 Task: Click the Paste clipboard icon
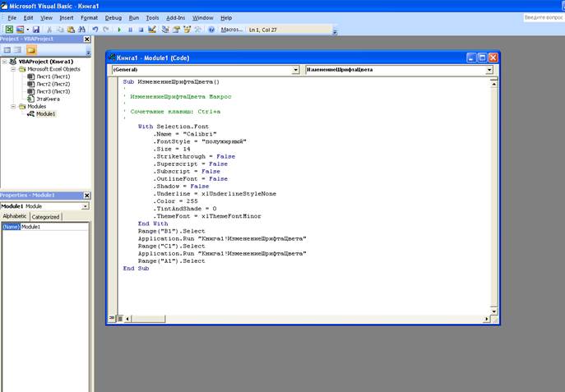[71, 30]
